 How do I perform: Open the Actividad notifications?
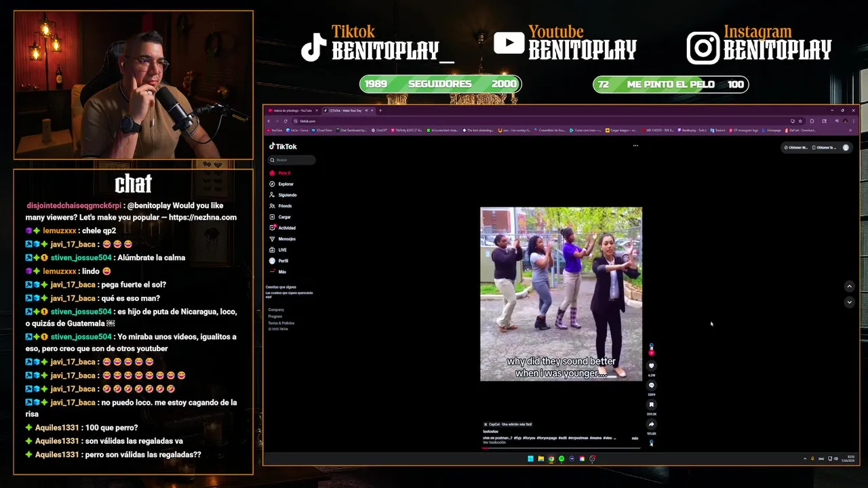(x=283, y=228)
